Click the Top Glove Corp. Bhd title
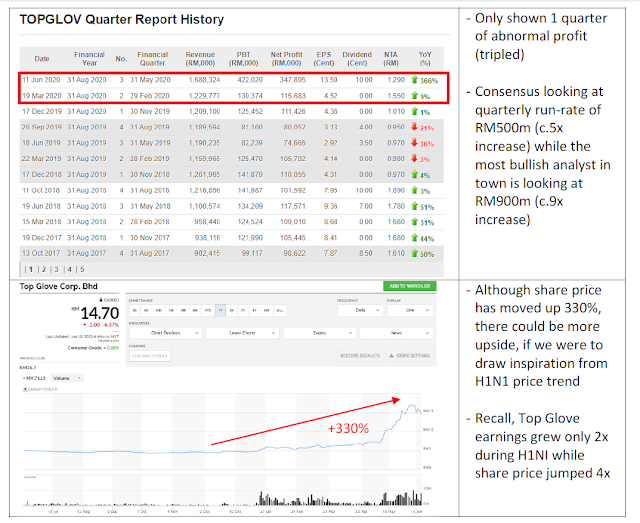The height and width of the screenshot is (523, 640). point(58,286)
